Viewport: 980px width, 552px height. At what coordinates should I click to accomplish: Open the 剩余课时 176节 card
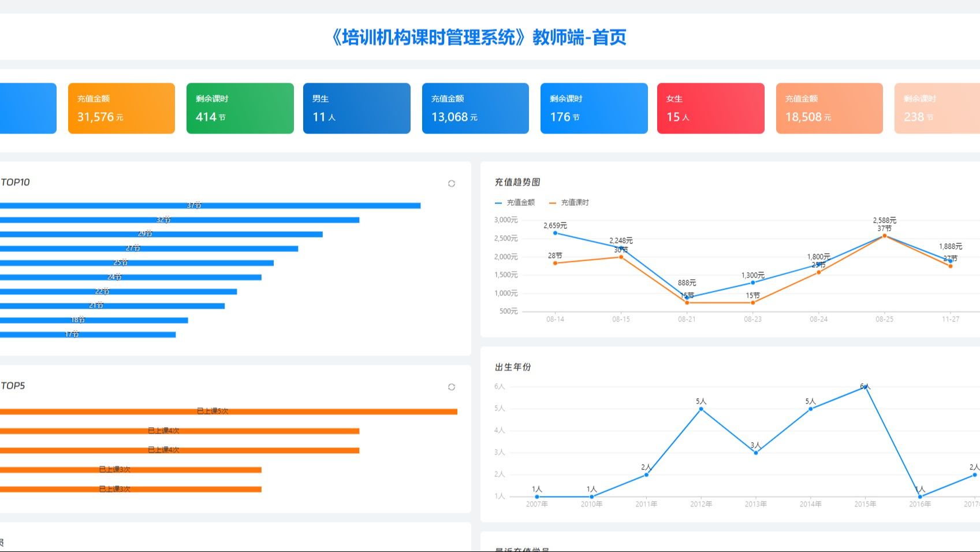point(594,108)
